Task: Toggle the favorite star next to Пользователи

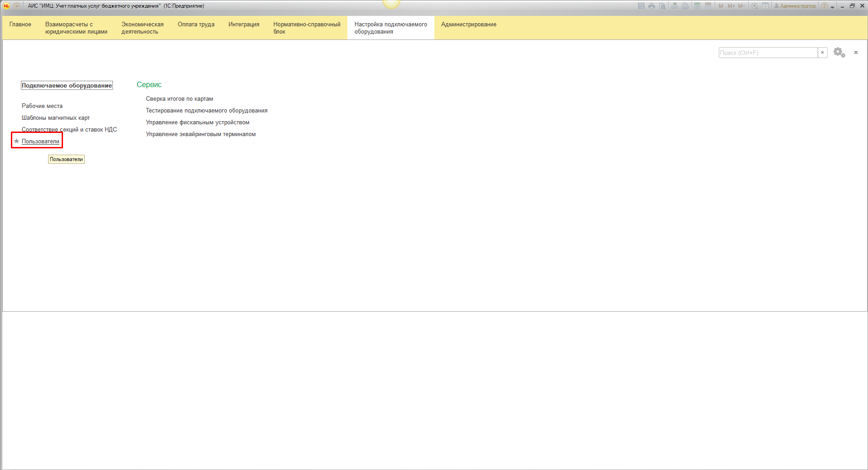Action: coord(17,141)
